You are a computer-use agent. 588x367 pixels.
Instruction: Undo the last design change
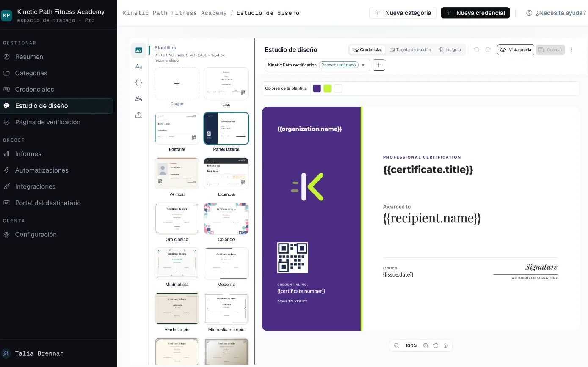click(476, 50)
